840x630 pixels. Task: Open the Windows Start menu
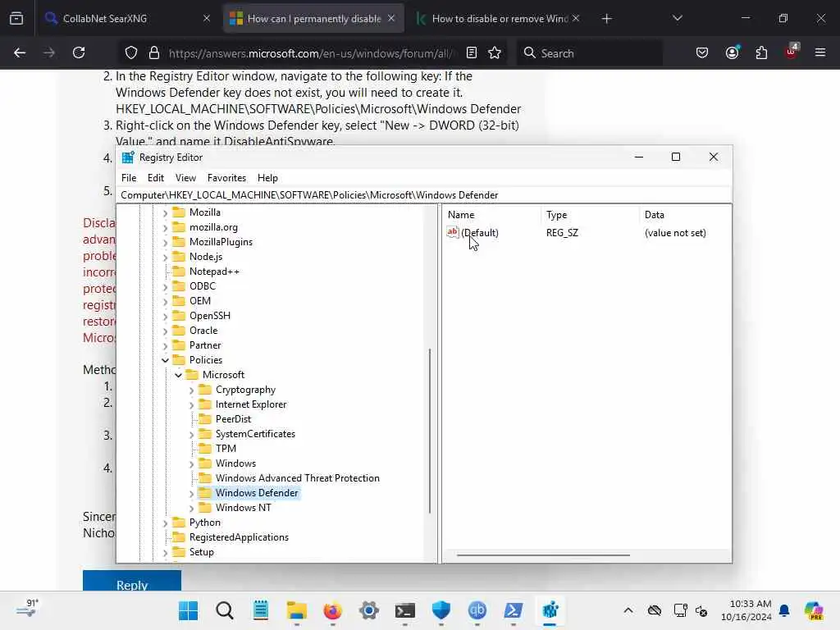(188, 610)
